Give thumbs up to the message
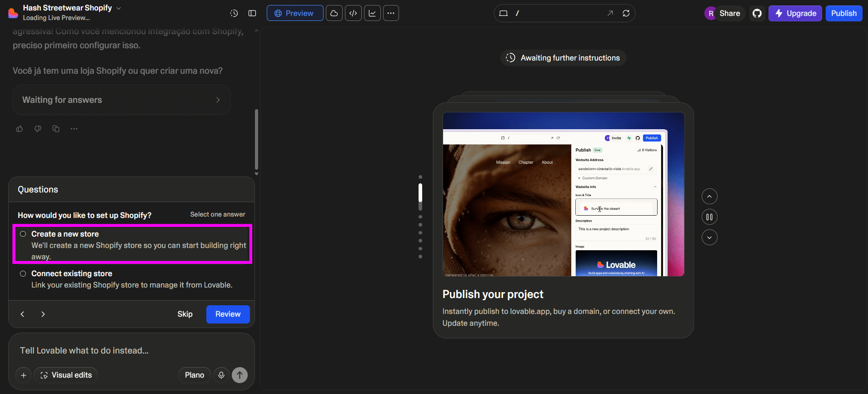The width and height of the screenshot is (868, 394). coord(20,129)
